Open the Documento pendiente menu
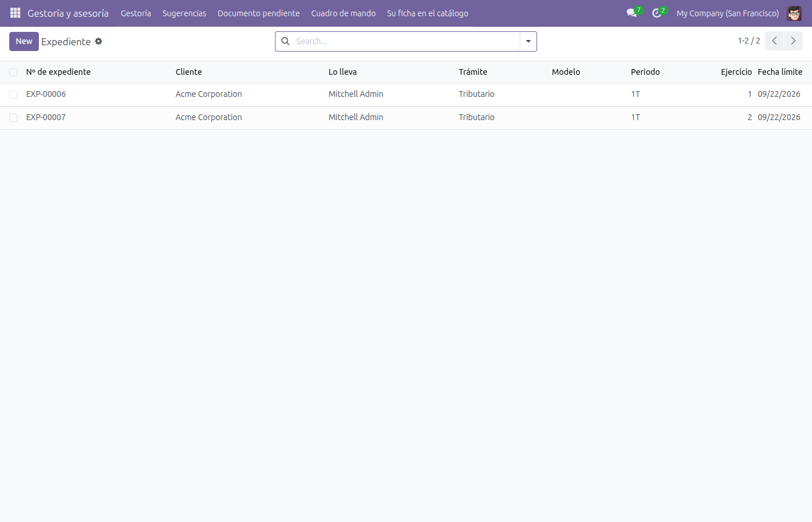This screenshot has height=522, width=812. tap(259, 13)
